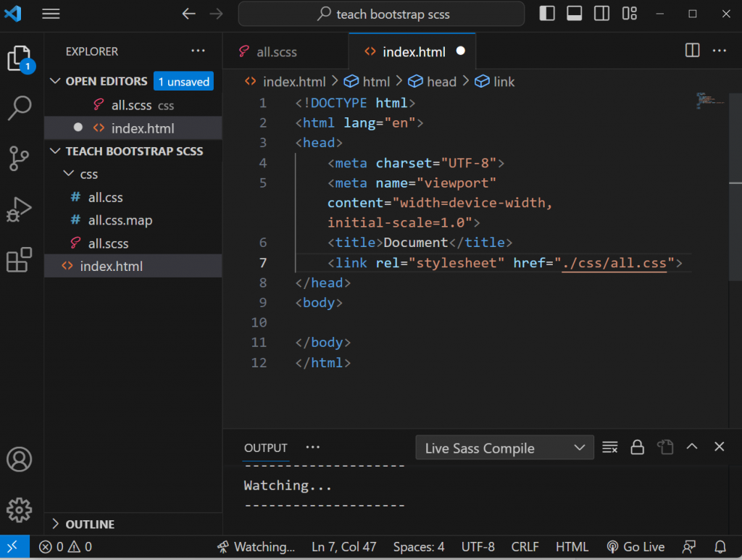Open the Search view in activity bar
The image size is (742, 560).
click(x=20, y=108)
